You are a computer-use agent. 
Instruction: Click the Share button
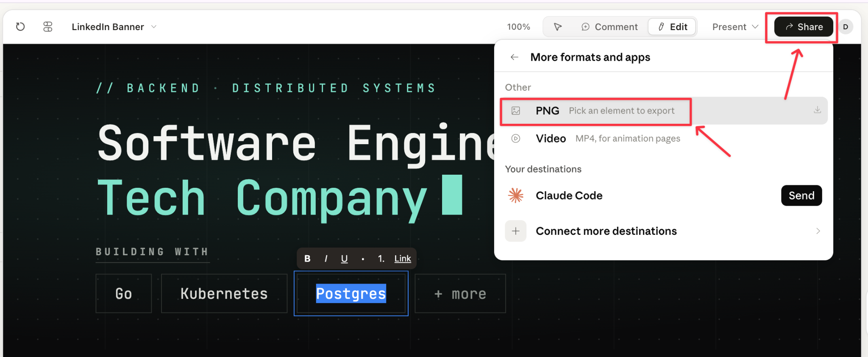tap(804, 27)
